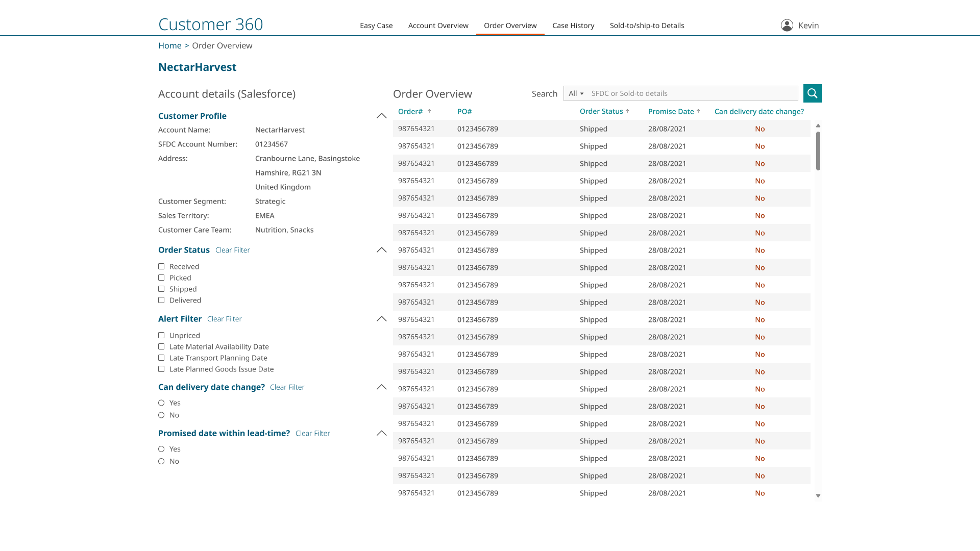Switch to the Case History tab
The height and width of the screenshot is (551, 980).
[x=573, y=25]
